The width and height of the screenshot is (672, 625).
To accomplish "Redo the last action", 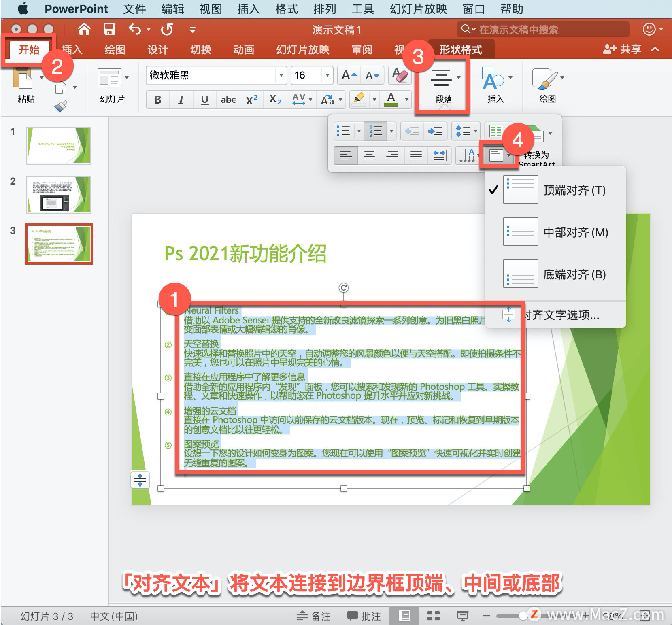I will pos(167,29).
